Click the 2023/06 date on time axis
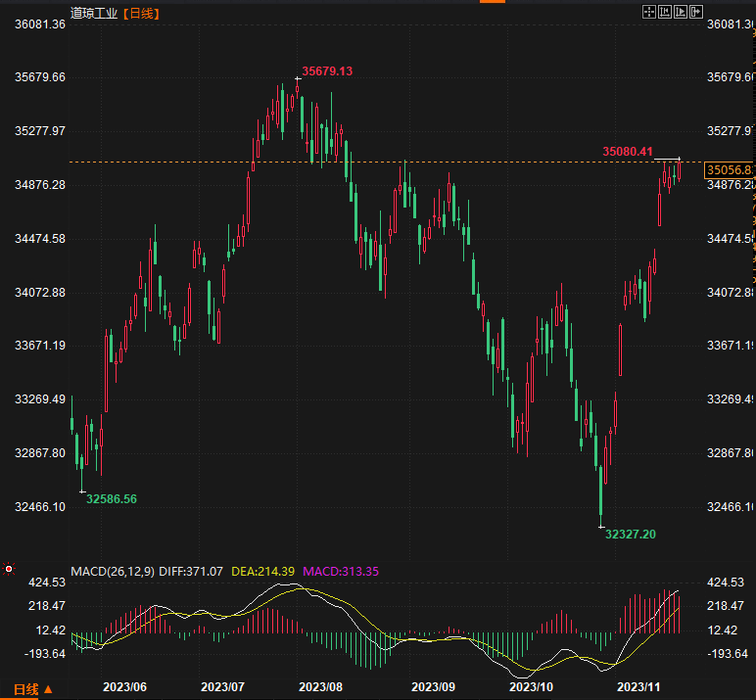The image size is (756, 700). point(123,687)
